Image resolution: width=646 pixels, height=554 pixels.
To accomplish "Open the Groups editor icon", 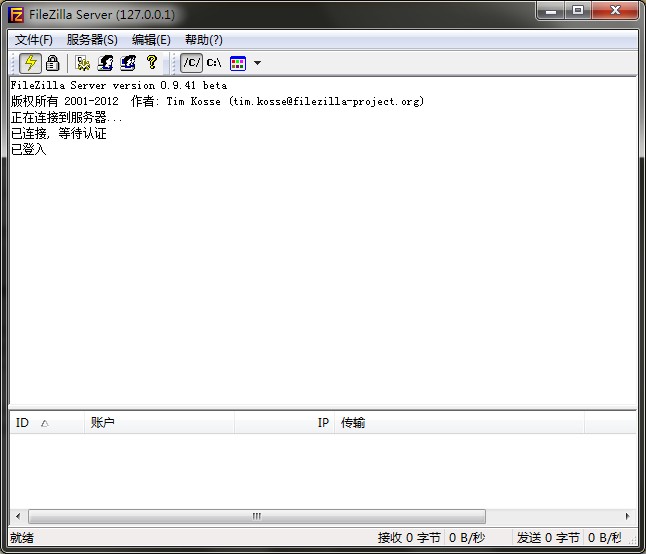I will pyautogui.click(x=128, y=63).
